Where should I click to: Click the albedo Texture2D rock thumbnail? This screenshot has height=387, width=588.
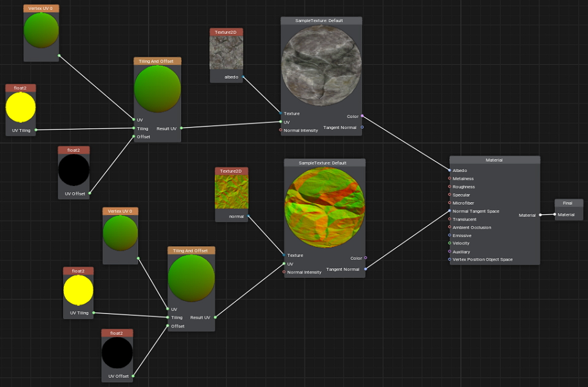point(226,53)
